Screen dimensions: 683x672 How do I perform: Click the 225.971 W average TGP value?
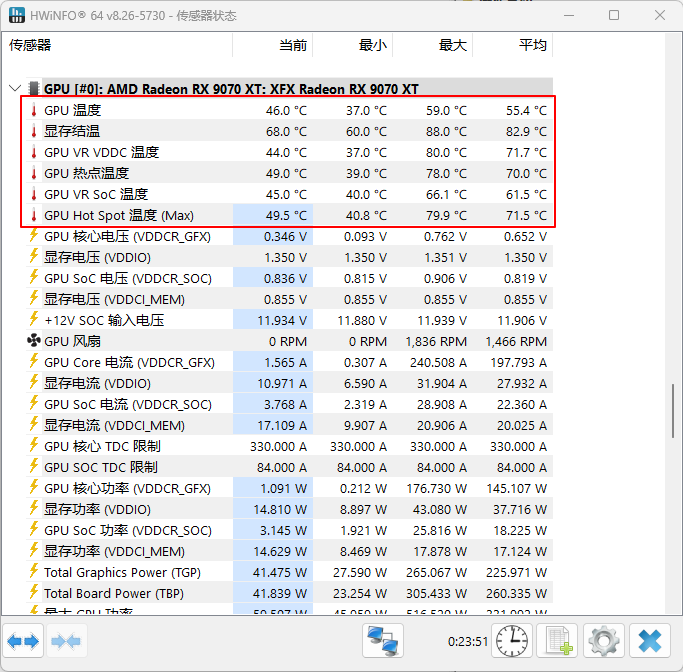(517, 572)
